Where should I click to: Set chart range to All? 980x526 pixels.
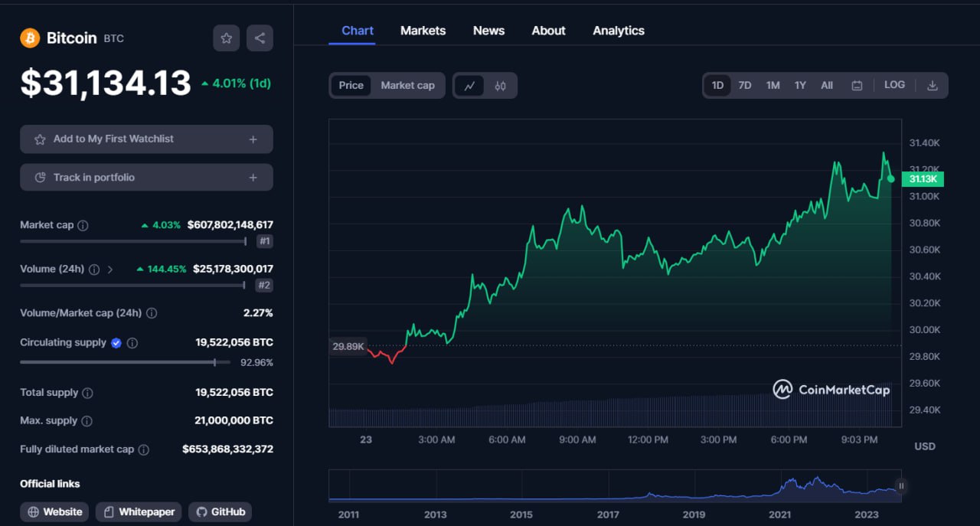pos(827,86)
